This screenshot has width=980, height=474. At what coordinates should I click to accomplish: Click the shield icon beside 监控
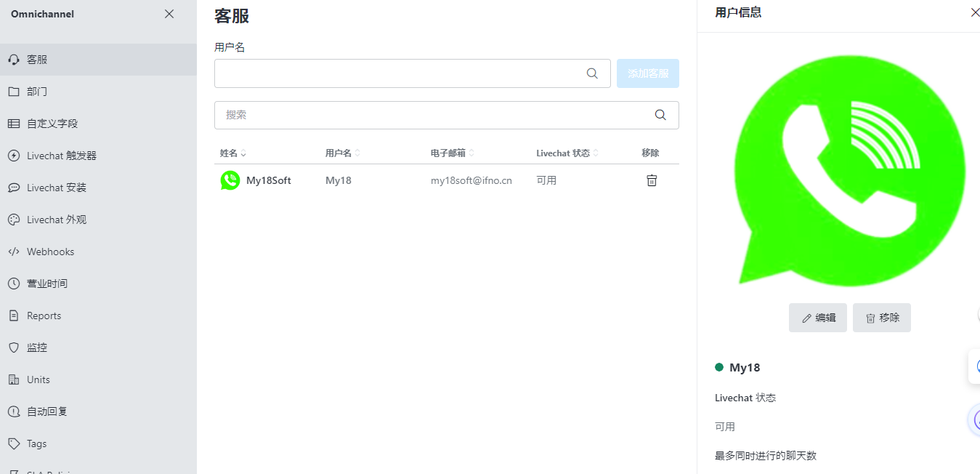14,348
